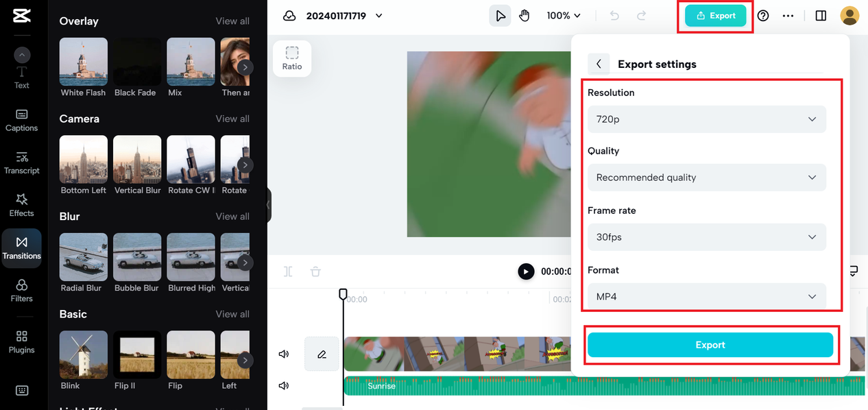Show more Basic transitions with arrow

(x=245, y=361)
